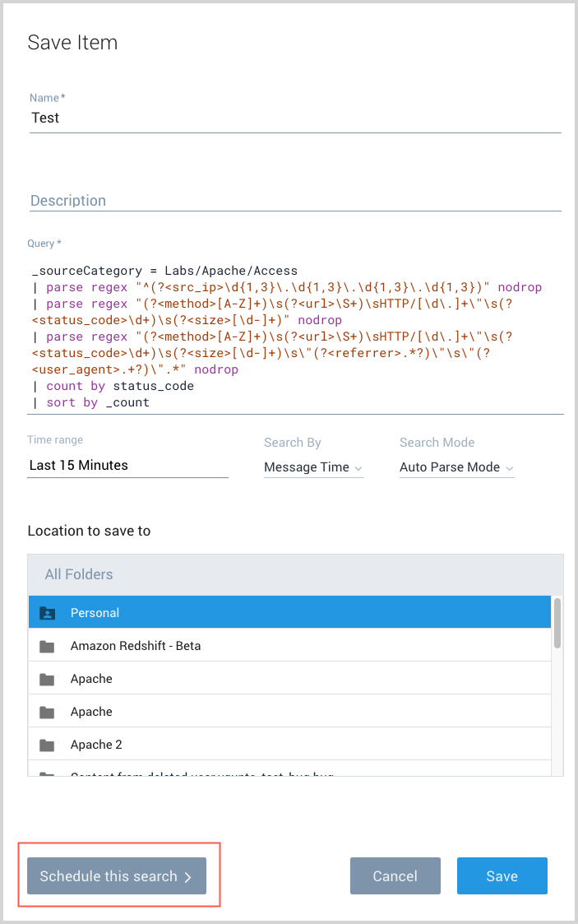Click the All Folders header
Screen dimensions: 578x924
click(79, 574)
